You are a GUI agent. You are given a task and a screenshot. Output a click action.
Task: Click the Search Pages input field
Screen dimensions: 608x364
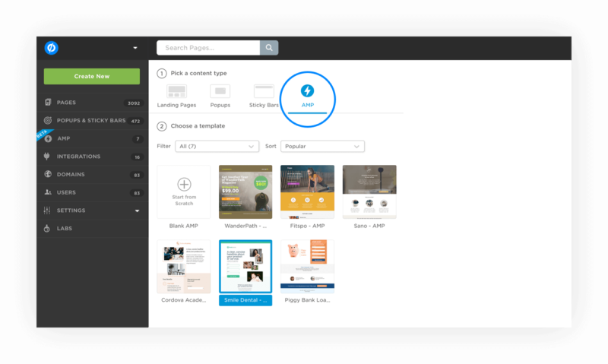point(208,48)
